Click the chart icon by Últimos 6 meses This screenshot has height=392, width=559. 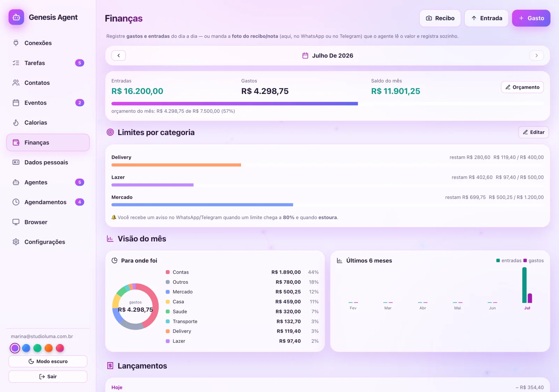click(339, 260)
